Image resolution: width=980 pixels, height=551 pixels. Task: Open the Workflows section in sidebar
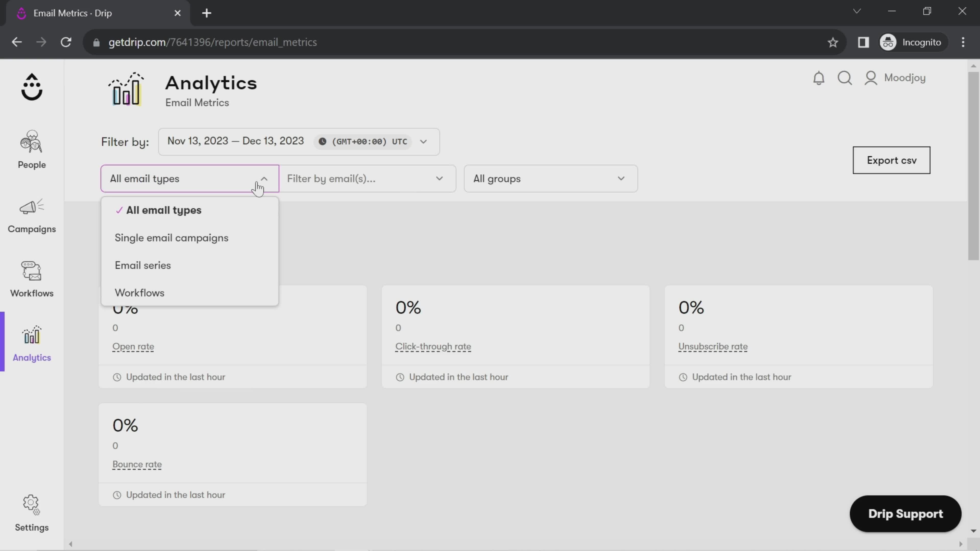coord(32,280)
